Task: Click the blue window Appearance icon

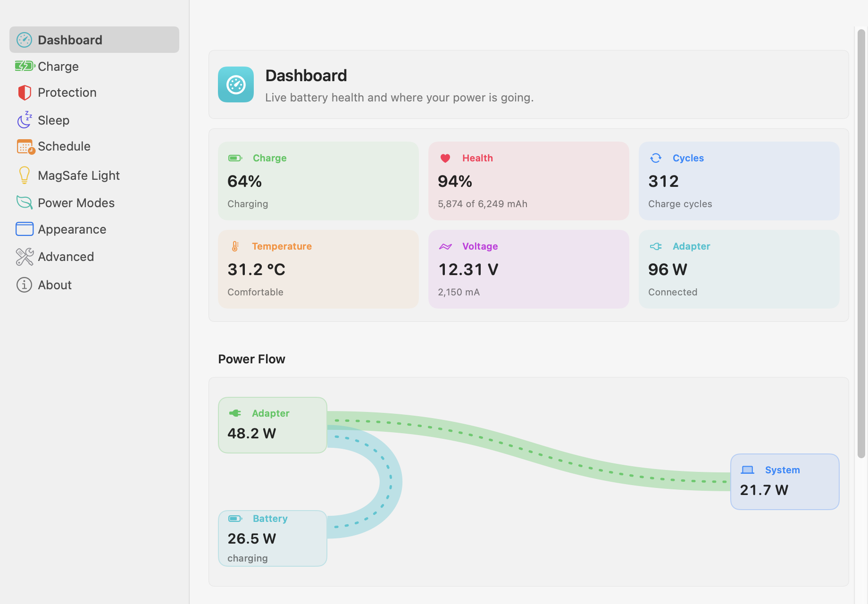Action: 25,229
